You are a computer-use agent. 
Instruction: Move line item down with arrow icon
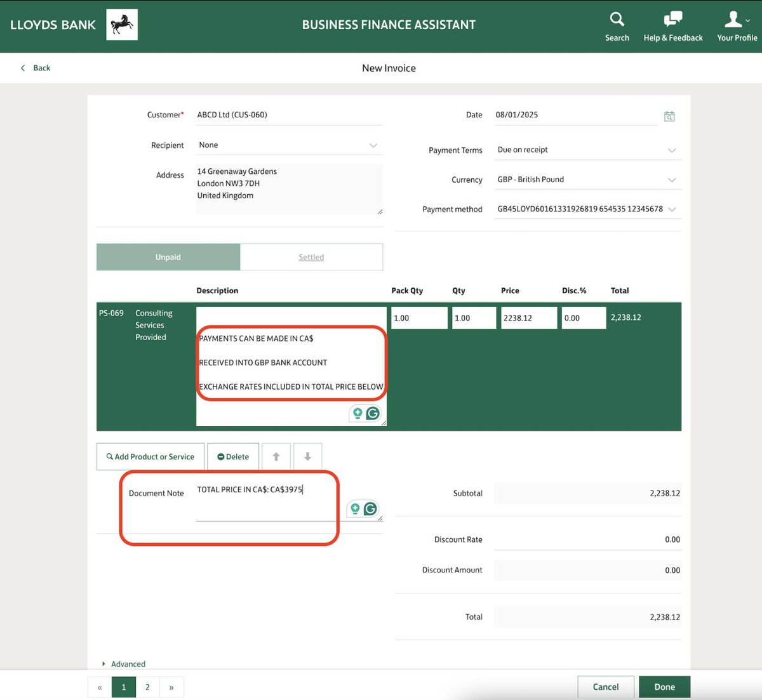pos(307,456)
